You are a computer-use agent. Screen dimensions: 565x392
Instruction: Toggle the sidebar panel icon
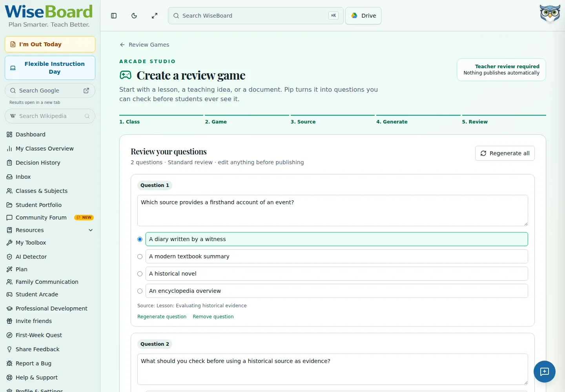(114, 16)
